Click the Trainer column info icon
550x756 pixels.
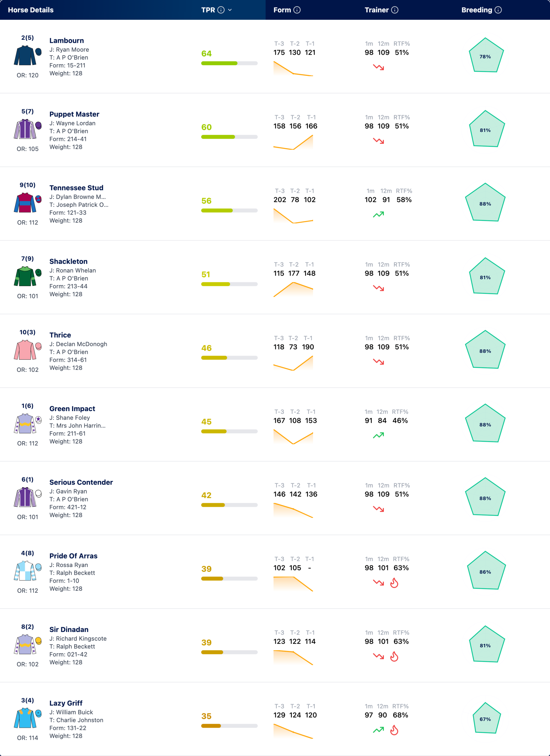click(395, 10)
